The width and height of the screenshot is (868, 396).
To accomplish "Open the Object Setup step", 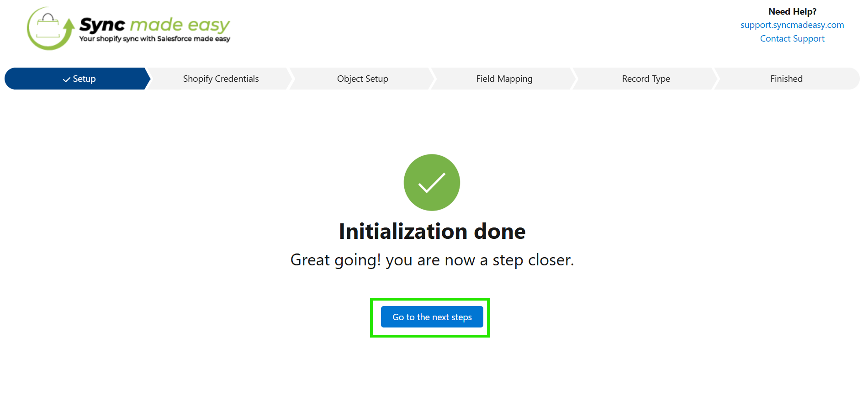I will click(362, 79).
